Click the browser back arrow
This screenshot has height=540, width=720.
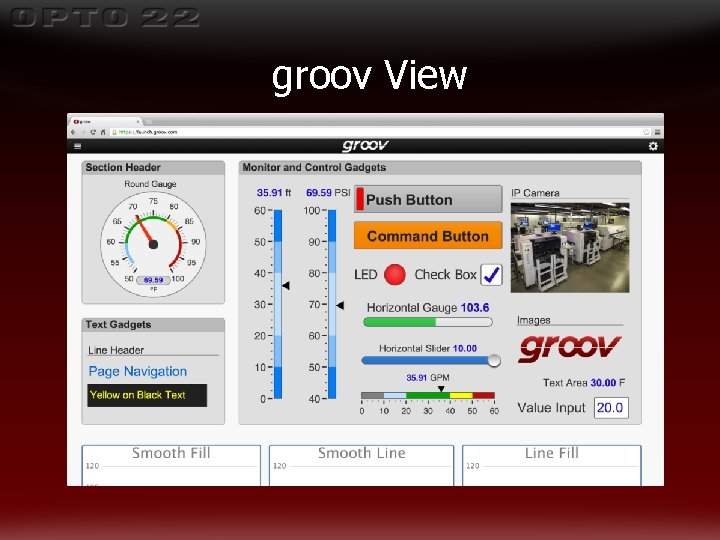point(73,132)
